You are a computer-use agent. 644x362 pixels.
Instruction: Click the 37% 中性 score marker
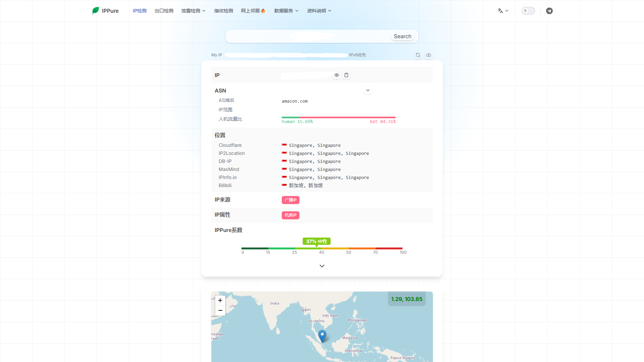(317, 241)
